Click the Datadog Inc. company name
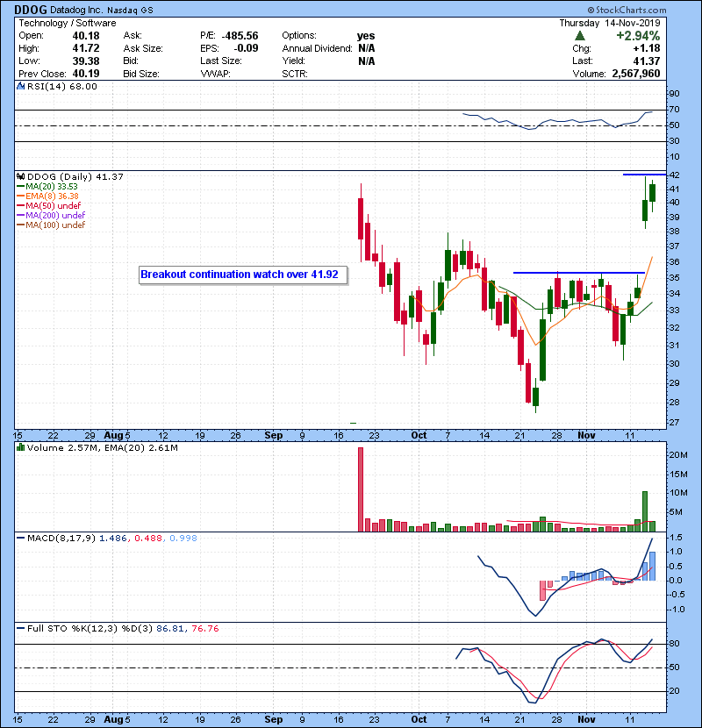Viewport: 702px width, 728px height. tap(76, 10)
